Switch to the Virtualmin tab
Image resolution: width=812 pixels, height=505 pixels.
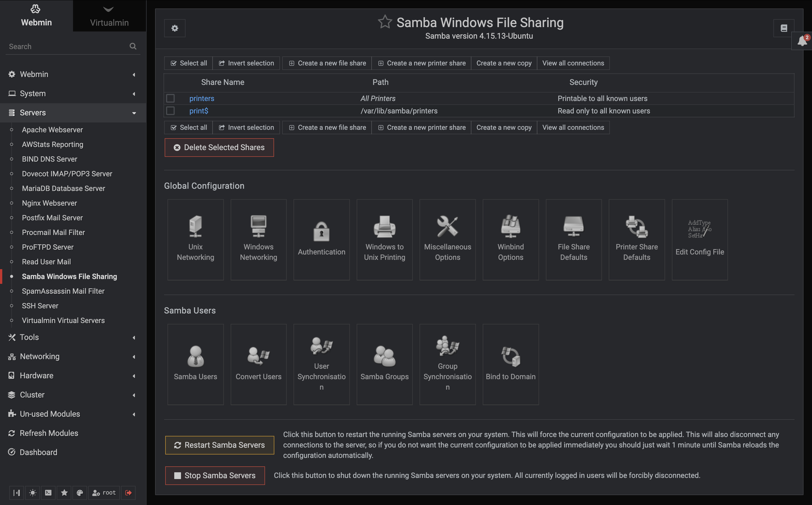[109, 16]
